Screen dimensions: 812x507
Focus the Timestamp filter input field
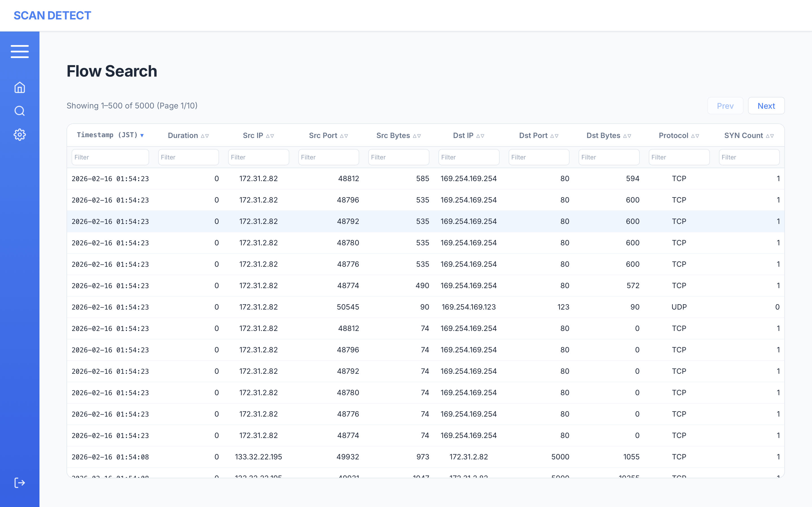point(110,157)
